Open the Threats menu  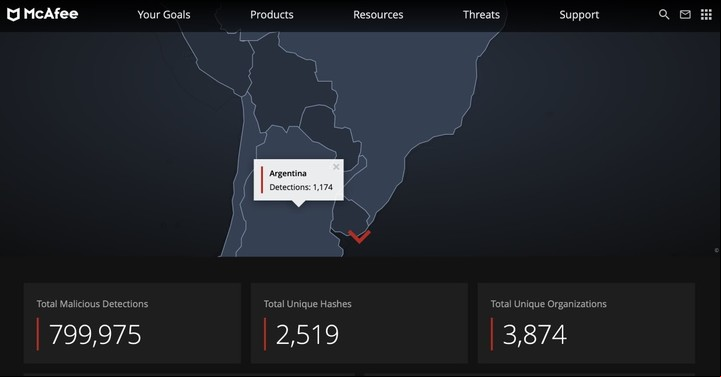tap(481, 15)
